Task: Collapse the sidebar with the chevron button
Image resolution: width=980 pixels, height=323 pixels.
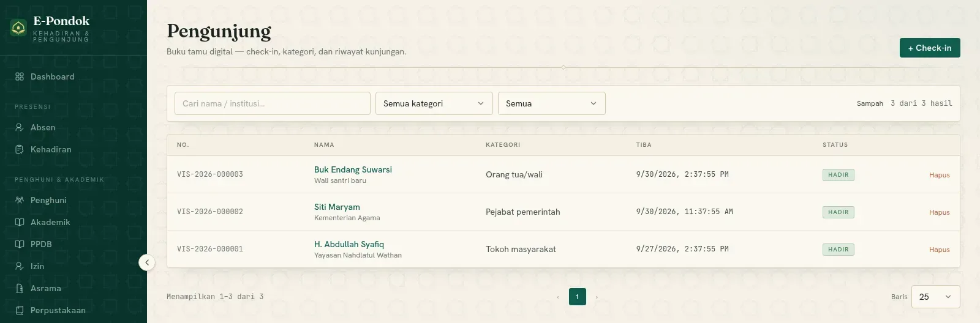Action: (147, 262)
